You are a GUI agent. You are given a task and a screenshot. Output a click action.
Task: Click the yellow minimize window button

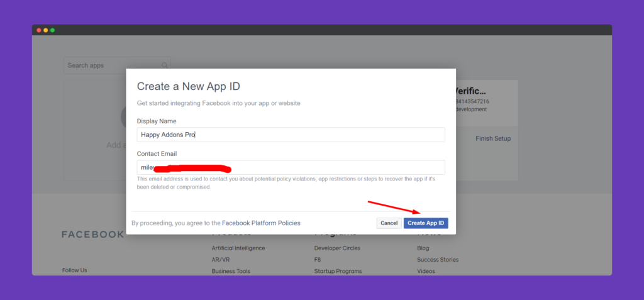(x=45, y=30)
